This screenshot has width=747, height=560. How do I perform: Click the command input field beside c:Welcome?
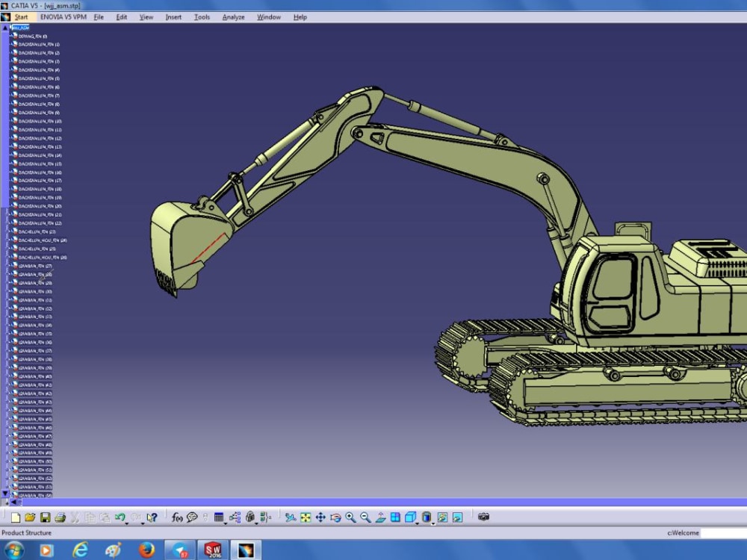(724, 533)
